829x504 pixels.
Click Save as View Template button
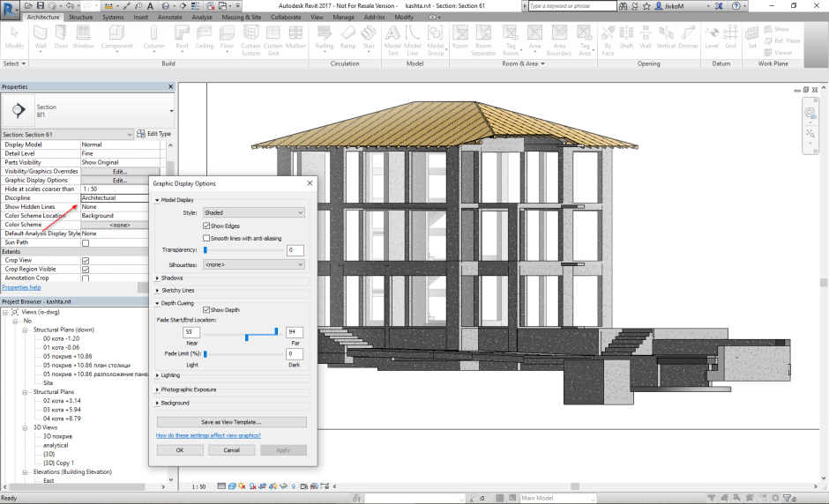point(232,422)
